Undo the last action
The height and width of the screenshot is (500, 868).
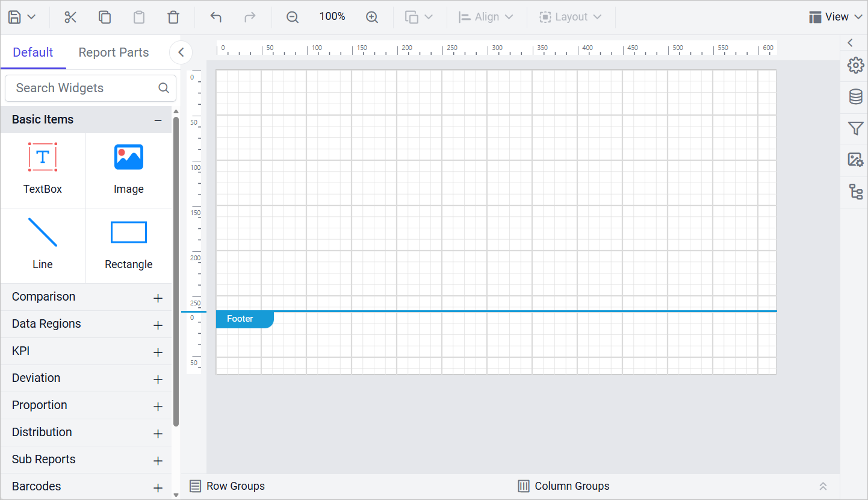216,16
